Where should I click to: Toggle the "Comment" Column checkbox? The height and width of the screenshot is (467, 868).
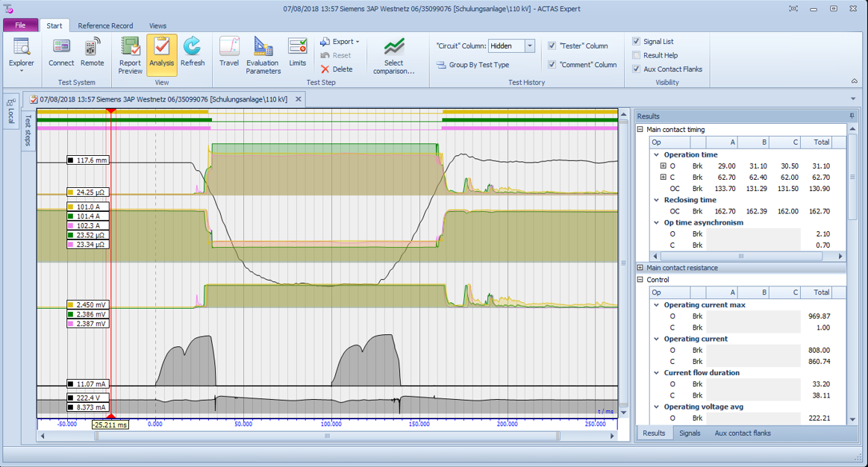552,65
